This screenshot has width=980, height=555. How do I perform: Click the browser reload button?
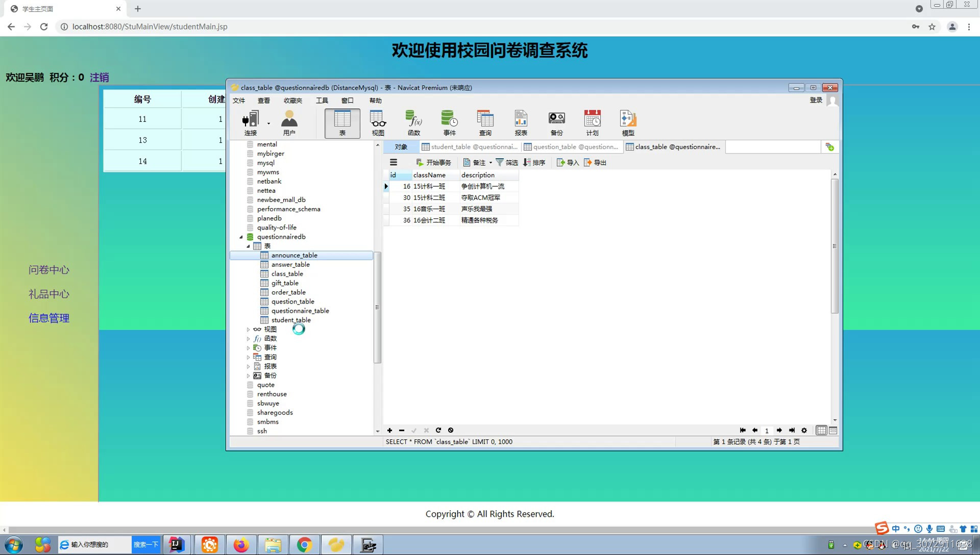click(44, 27)
